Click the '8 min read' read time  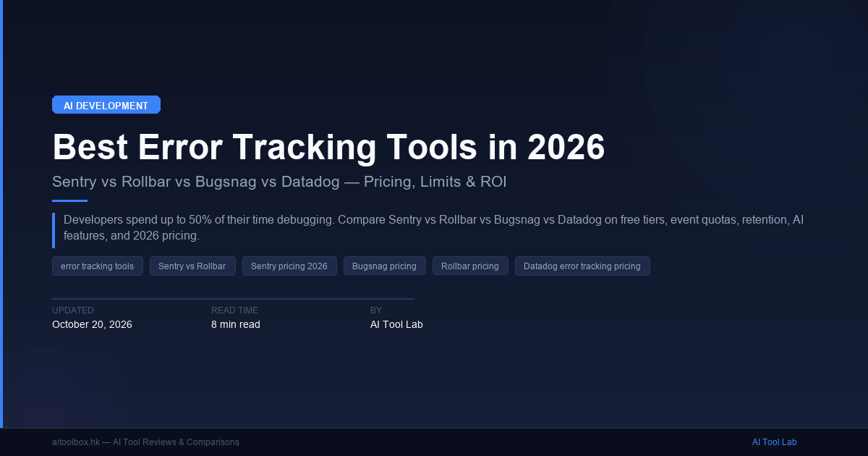[236, 324]
